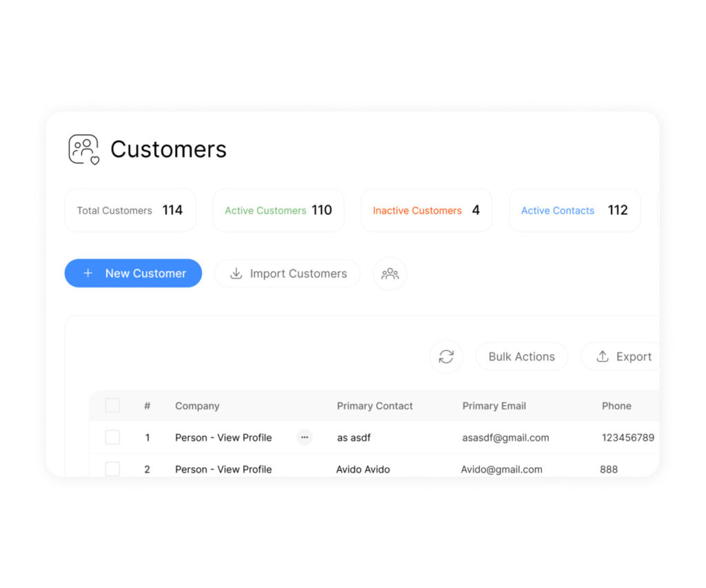Click the three-dot options icon in row 1

tap(304, 437)
